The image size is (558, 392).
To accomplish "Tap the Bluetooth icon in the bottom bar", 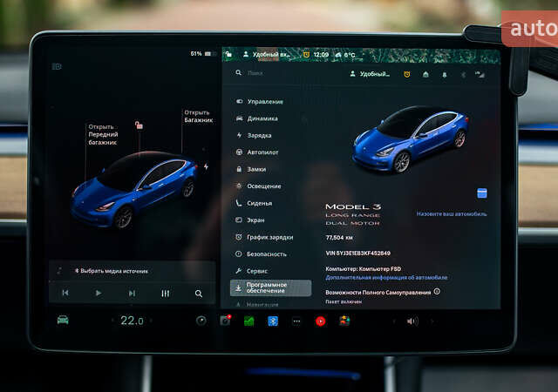I will (x=272, y=321).
